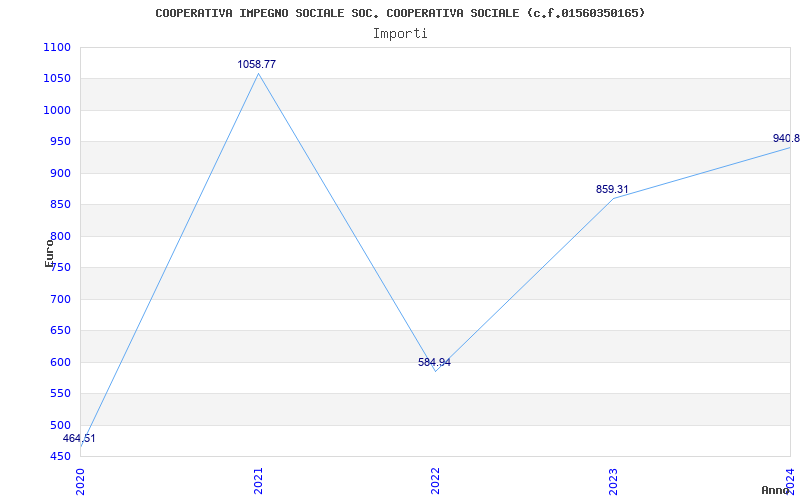Click the 1050 y-axis tick label
The image size is (800, 500).
[x=57, y=79]
